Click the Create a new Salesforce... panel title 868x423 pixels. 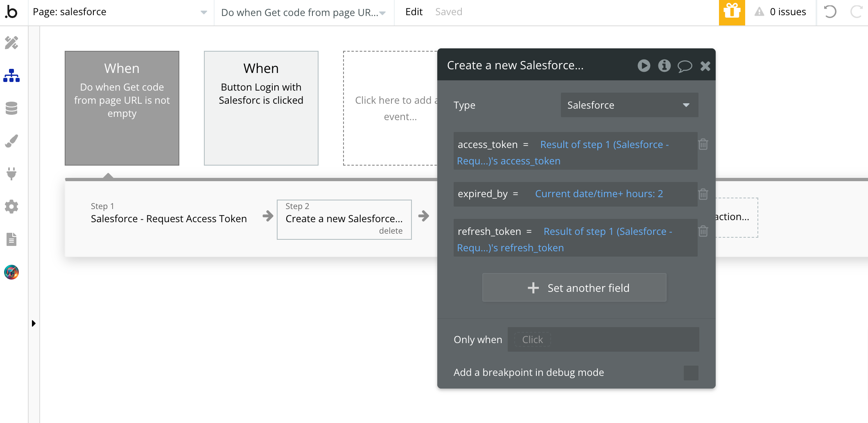point(515,65)
